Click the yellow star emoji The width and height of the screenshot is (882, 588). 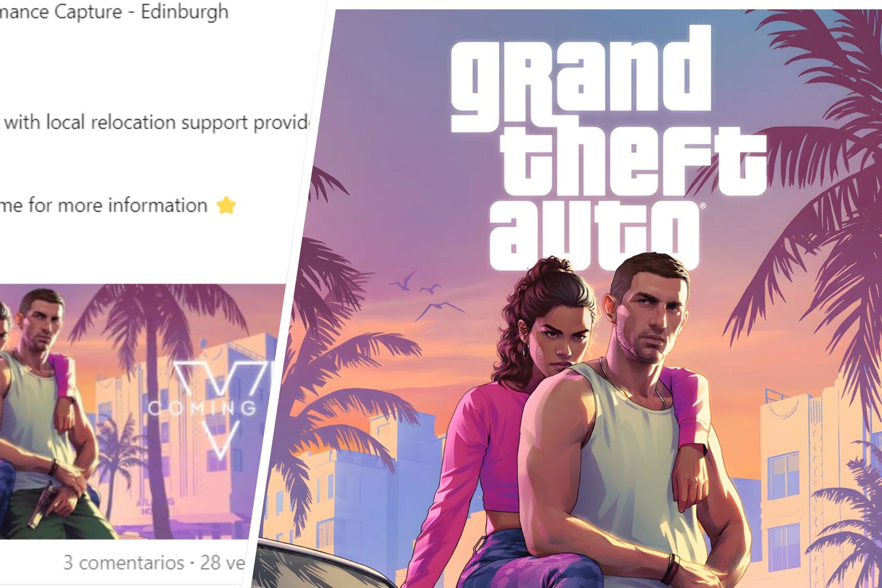226,206
